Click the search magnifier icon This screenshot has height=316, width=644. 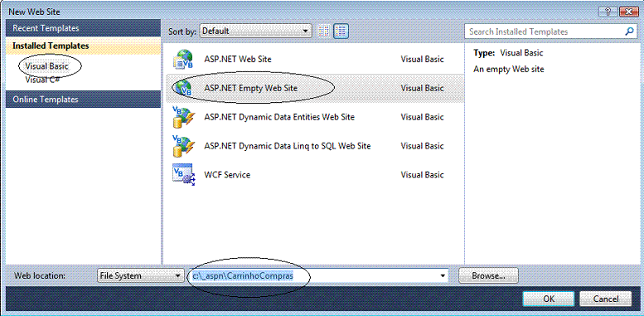point(629,32)
